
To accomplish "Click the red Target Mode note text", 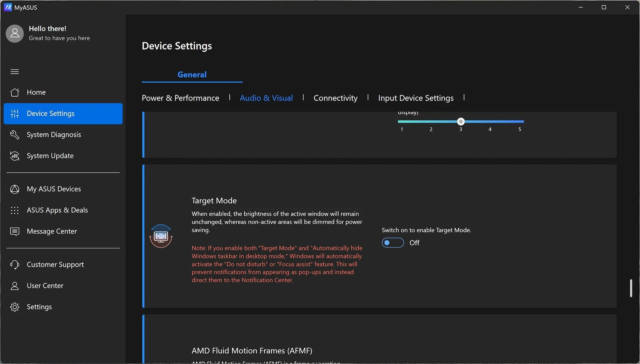I will (277, 264).
